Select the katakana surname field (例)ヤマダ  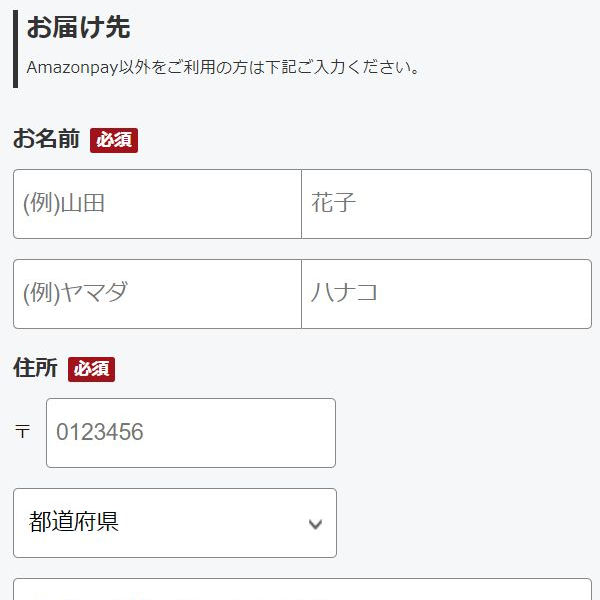(157, 294)
